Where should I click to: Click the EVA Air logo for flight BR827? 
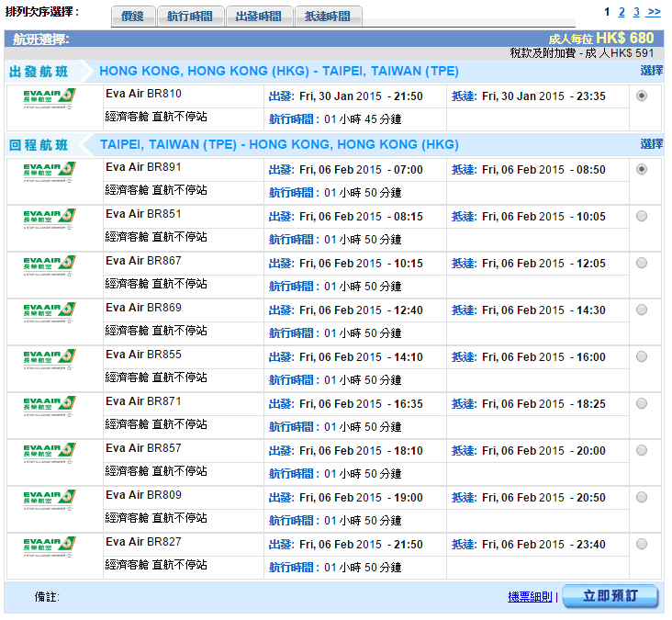[50, 547]
